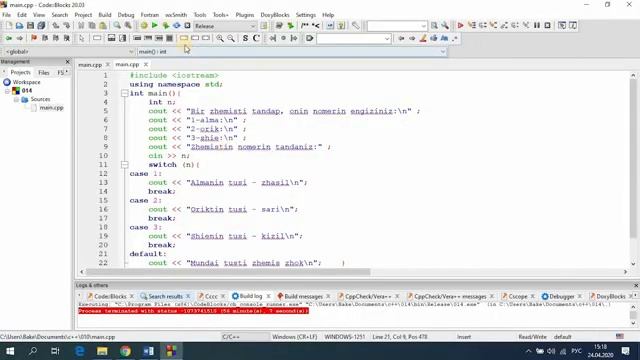Screen dimensions: 640x360
Task: Click the S source icon in toolbar
Action: coord(245,38)
